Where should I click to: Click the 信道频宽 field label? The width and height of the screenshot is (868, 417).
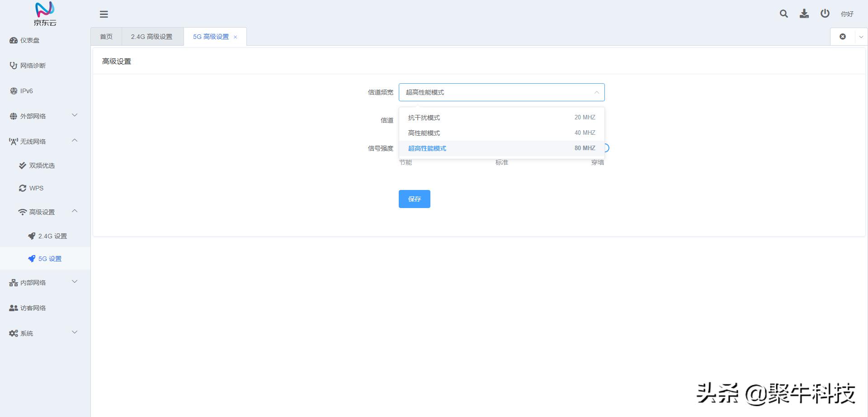point(381,92)
